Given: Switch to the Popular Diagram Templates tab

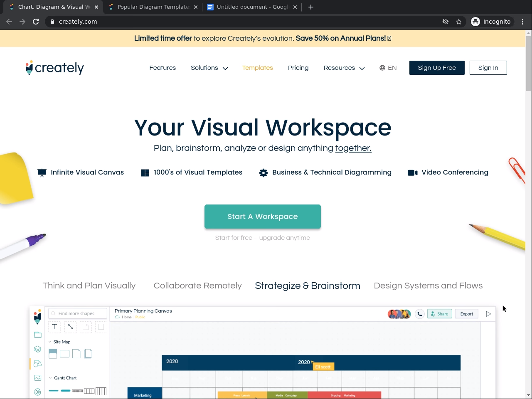Looking at the screenshot, I should click(153, 7).
